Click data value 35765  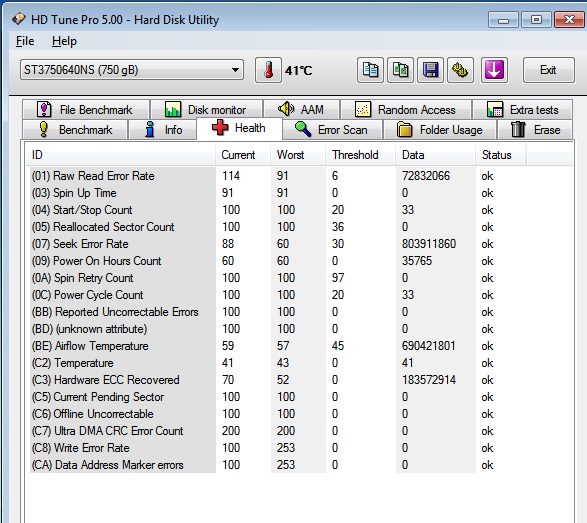tap(417, 261)
